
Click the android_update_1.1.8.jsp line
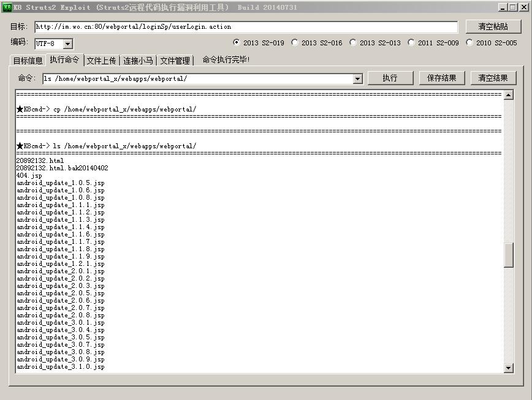tap(61, 249)
